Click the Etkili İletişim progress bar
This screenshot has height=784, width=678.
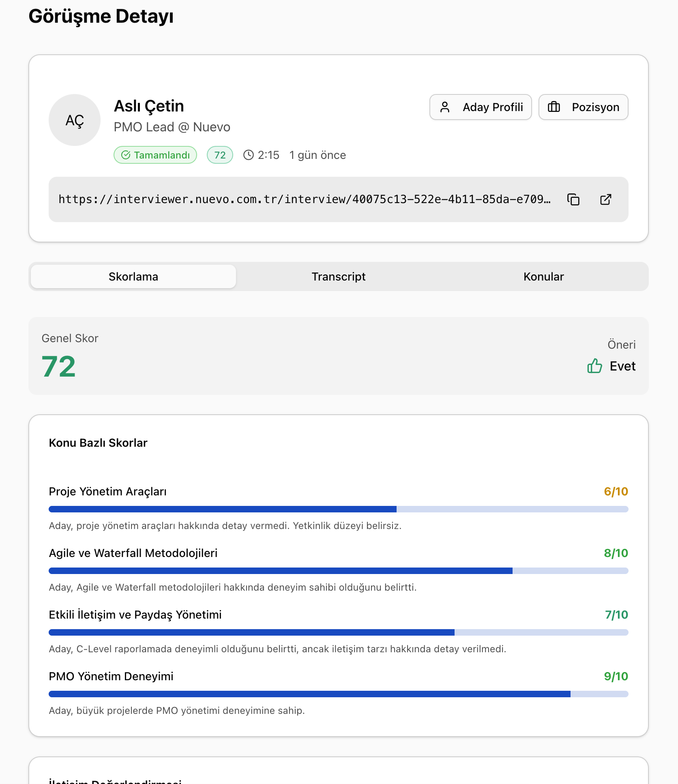(338, 632)
